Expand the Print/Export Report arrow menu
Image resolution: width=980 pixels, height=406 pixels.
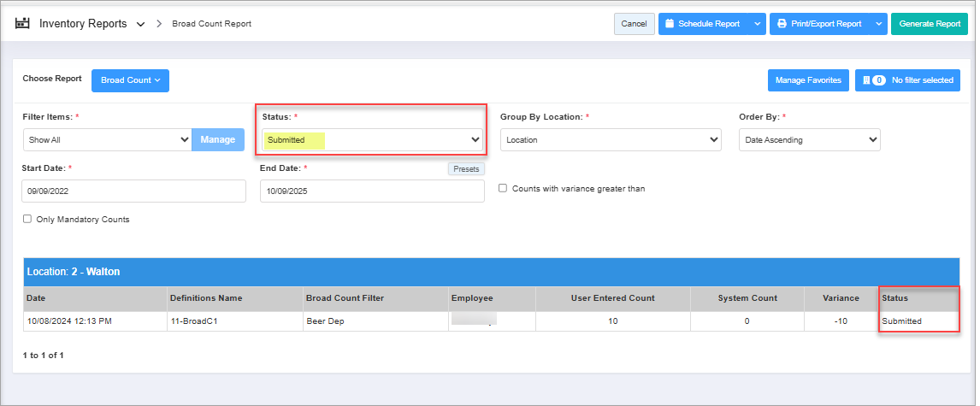click(x=880, y=24)
